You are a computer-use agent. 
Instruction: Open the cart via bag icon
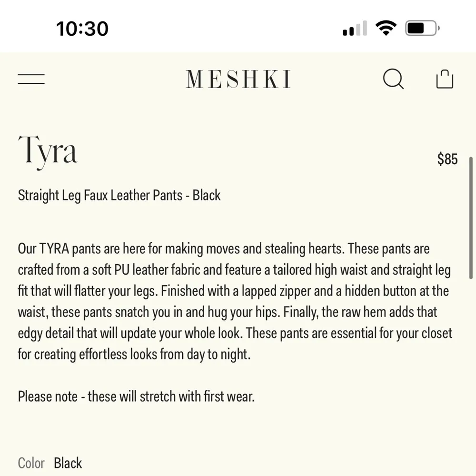click(x=444, y=79)
